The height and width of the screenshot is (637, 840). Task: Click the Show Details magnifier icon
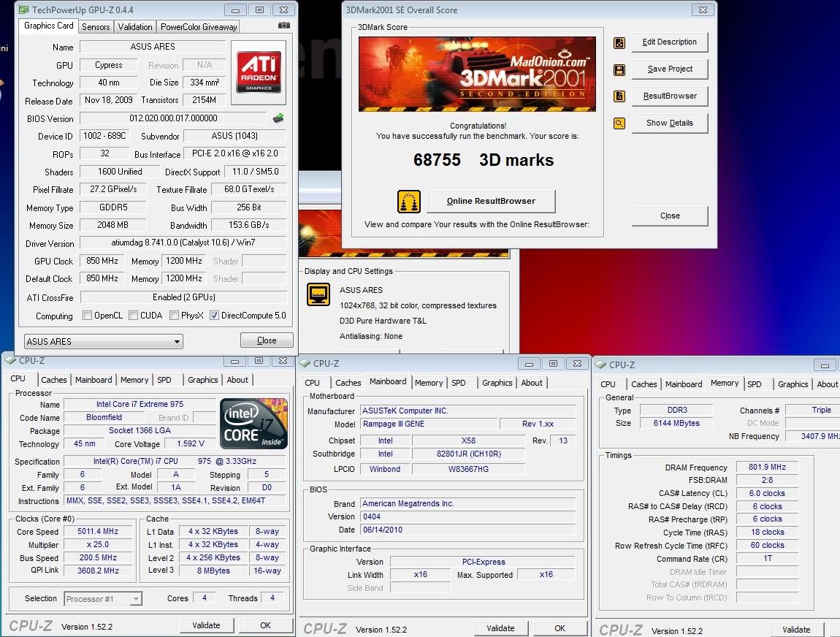coord(619,123)
